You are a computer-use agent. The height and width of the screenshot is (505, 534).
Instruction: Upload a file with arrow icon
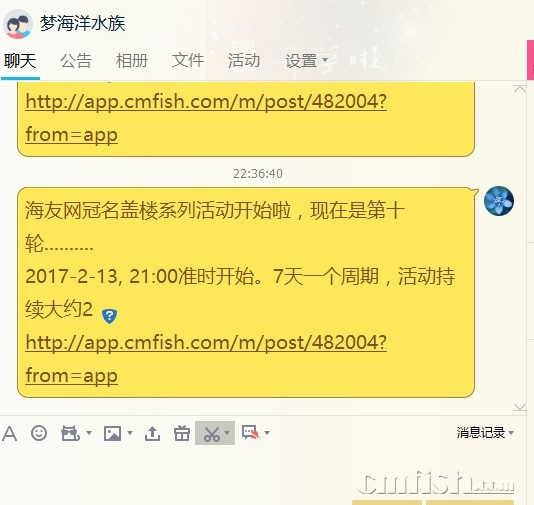pyautogui.click(x=152, y=433)
